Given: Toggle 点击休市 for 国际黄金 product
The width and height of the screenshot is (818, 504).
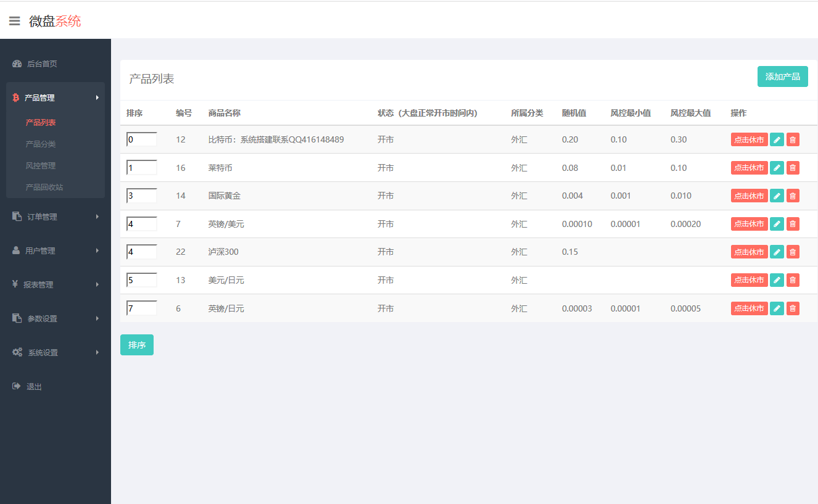Looking at the screenshot, I should coord(749,196).
